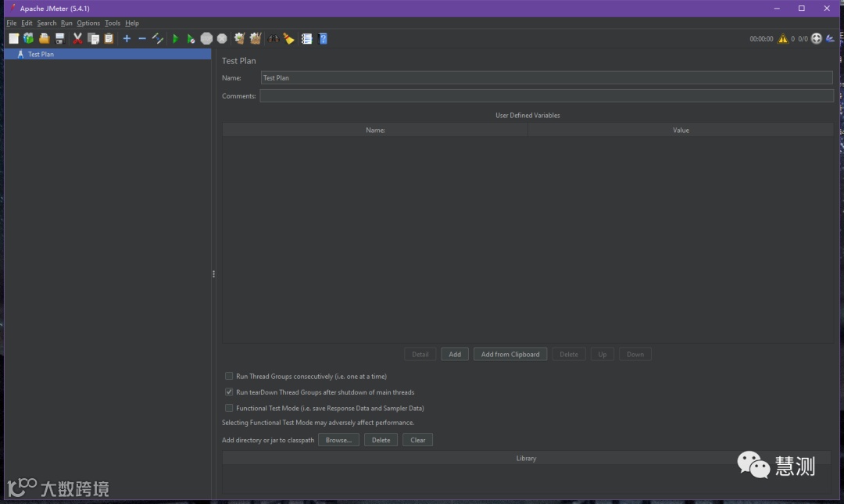Click the Name input field
844x504 pixels.
pos(547,78)
